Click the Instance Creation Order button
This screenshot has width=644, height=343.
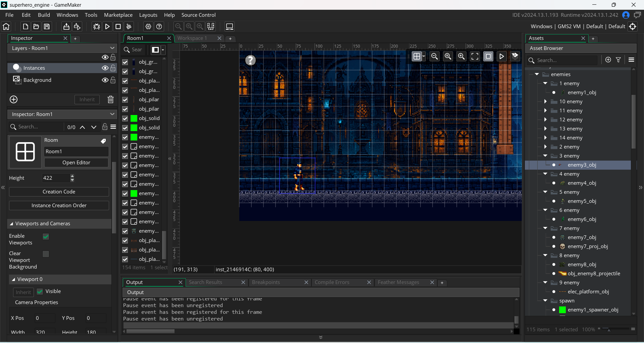coord(59,206)
